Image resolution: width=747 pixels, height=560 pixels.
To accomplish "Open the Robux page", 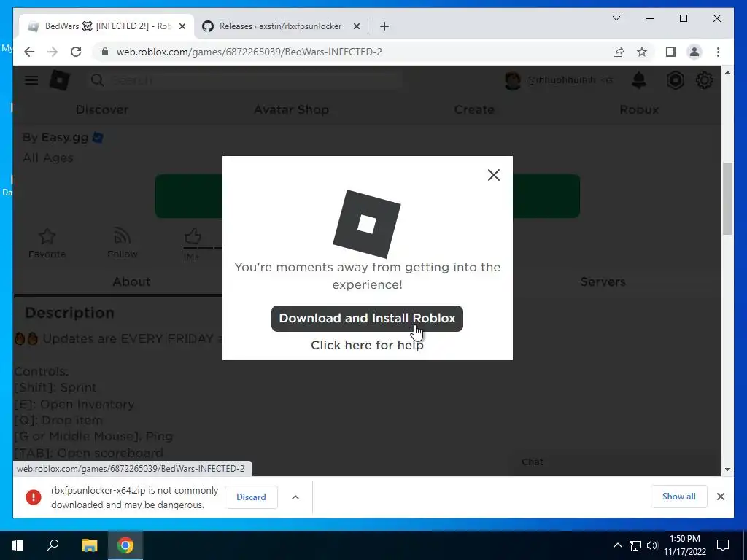I will [x=639, y=109].
